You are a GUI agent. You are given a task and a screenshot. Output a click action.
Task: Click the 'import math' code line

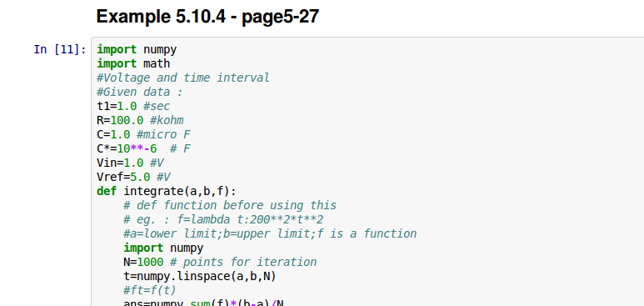coord(133,63)
